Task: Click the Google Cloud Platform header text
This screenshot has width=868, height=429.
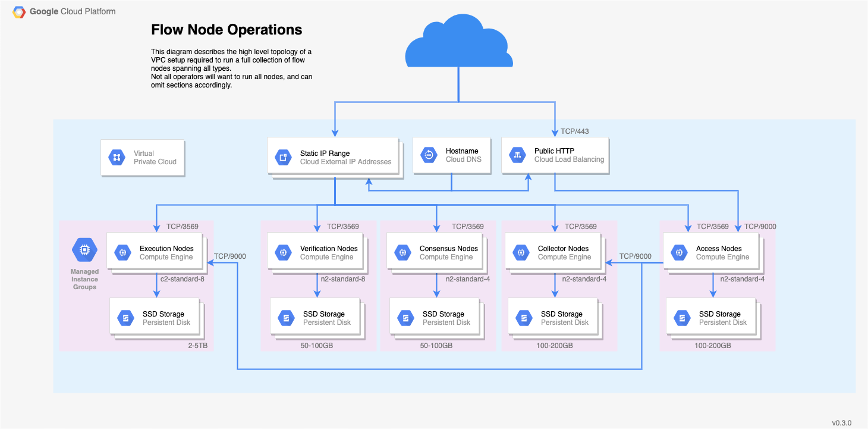Action: (x=73, y=11)
